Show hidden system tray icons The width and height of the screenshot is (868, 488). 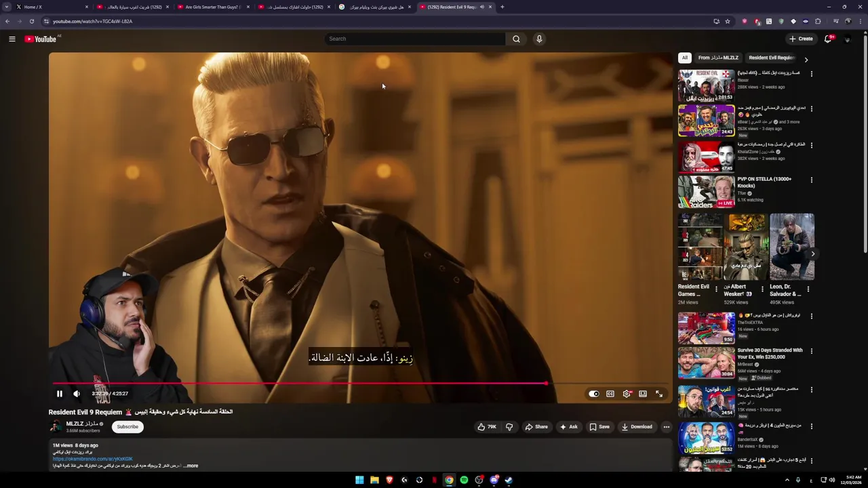point(787,480)
